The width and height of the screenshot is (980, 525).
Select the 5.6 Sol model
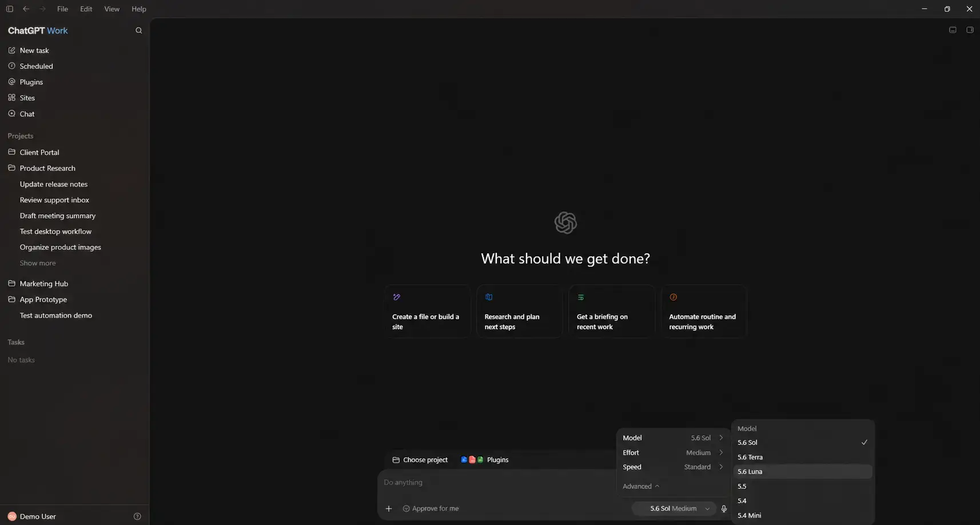tap(803, 443)
